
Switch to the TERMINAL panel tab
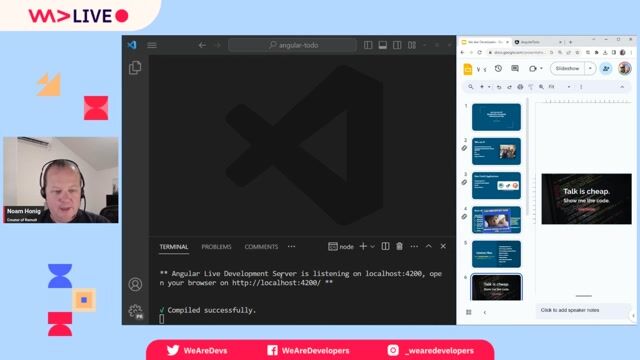click(174, 247)
